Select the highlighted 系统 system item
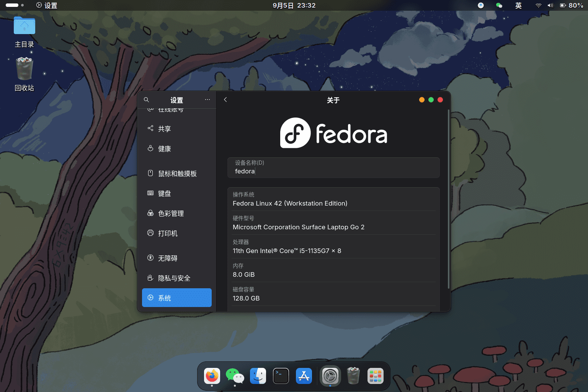This screenshot has height=392, width=588. click(176, 298)
